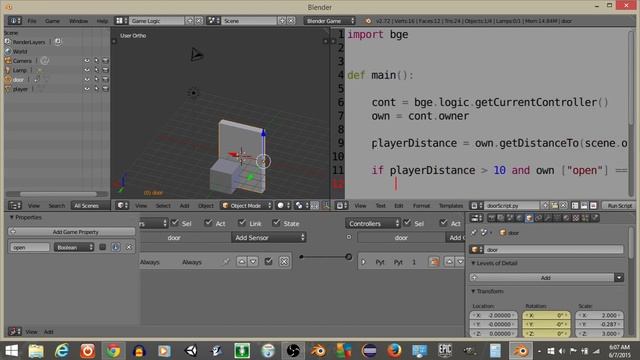Toggle the Always sensor active checkbox
The height and width of the screenshot is (360, 640).
tap(268, 261)
